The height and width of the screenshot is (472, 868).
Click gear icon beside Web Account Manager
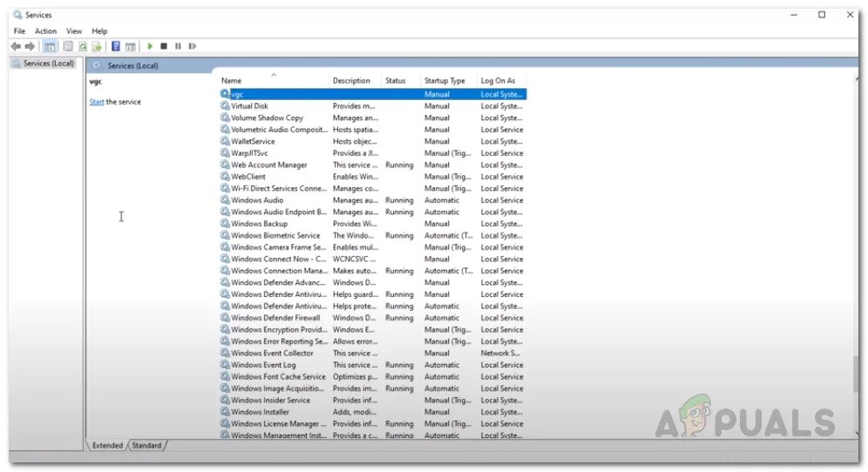(225, 165)
